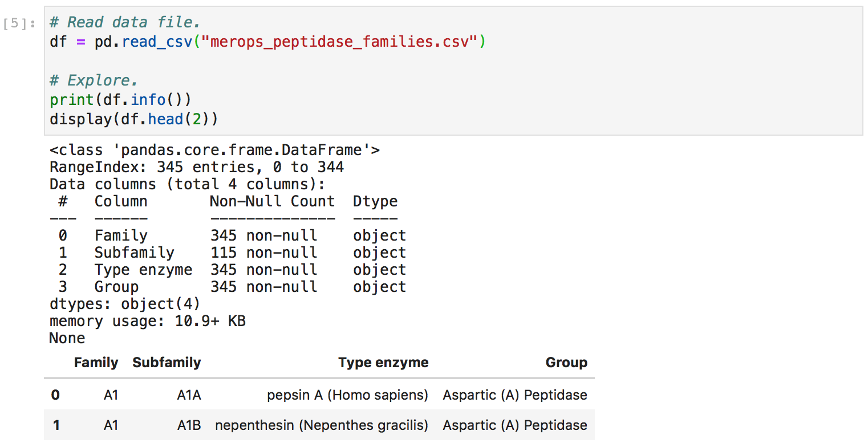Click the Family 'A1' cell in the pepsin A row

tap(111, 395)
